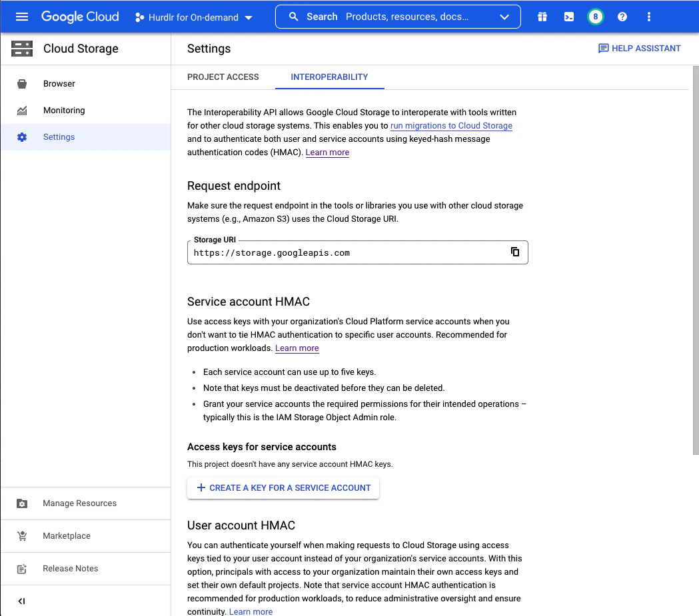Viewport: 699px width, 616px height.
Task: Open the Help Assistant panel
Action: point(639,49)
